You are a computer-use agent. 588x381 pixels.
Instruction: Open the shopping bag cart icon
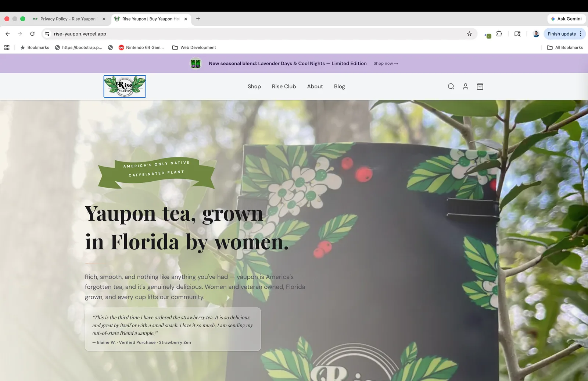coord(480,86)
